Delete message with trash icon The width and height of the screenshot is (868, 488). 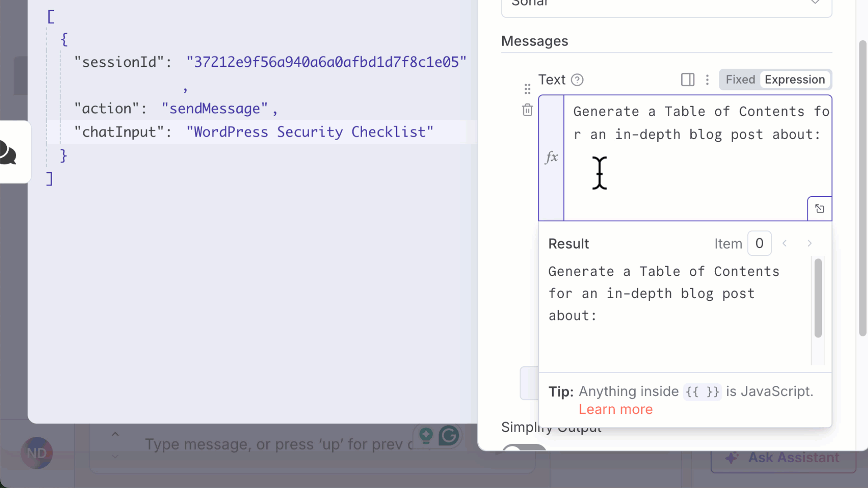pyautogui.click(x=527, y=110)
